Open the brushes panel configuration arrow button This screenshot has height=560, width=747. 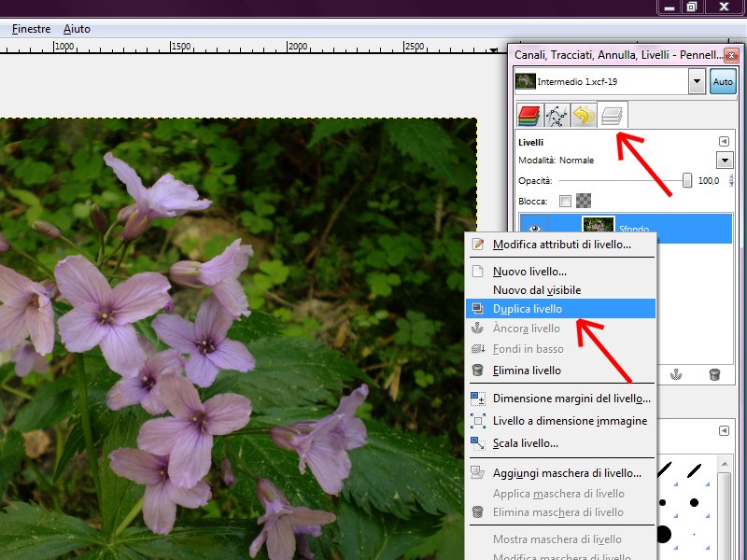tap(724, 430)
